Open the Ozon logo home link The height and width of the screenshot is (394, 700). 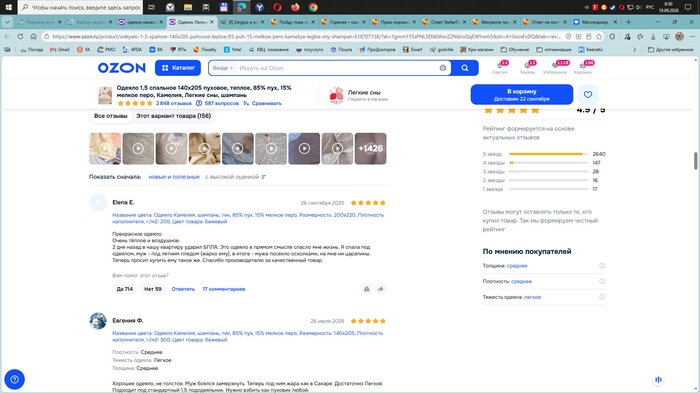(x=121, y=68)
